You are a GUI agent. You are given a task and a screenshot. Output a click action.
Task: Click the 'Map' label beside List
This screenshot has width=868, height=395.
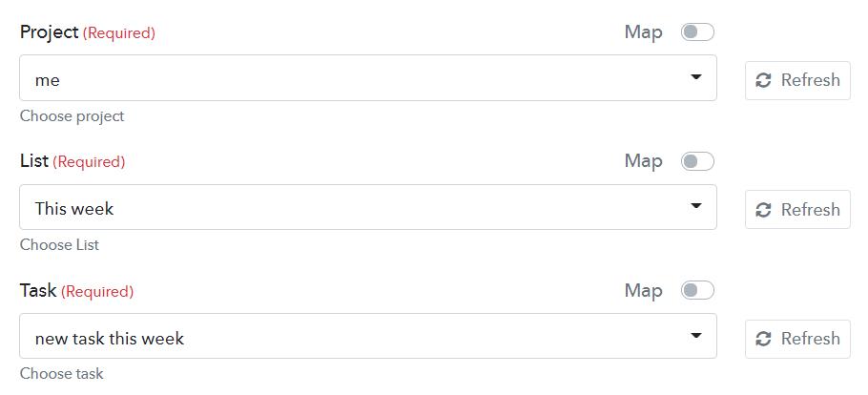[643, 161]
